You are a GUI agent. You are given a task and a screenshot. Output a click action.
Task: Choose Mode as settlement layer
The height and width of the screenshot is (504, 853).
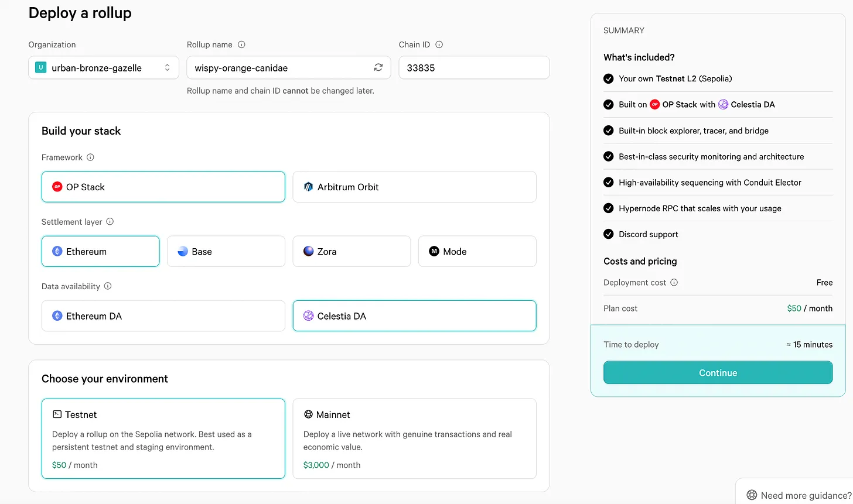[x=477, y=251]
